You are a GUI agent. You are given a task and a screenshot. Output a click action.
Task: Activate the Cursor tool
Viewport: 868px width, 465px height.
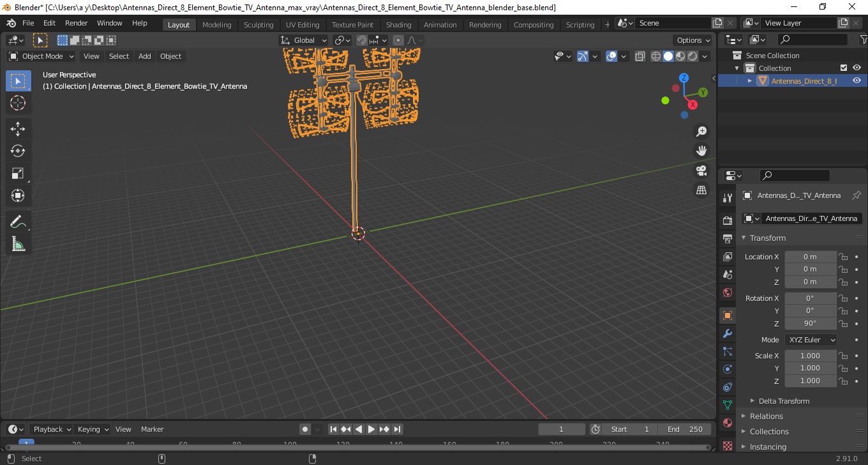[x=18, y=103]
